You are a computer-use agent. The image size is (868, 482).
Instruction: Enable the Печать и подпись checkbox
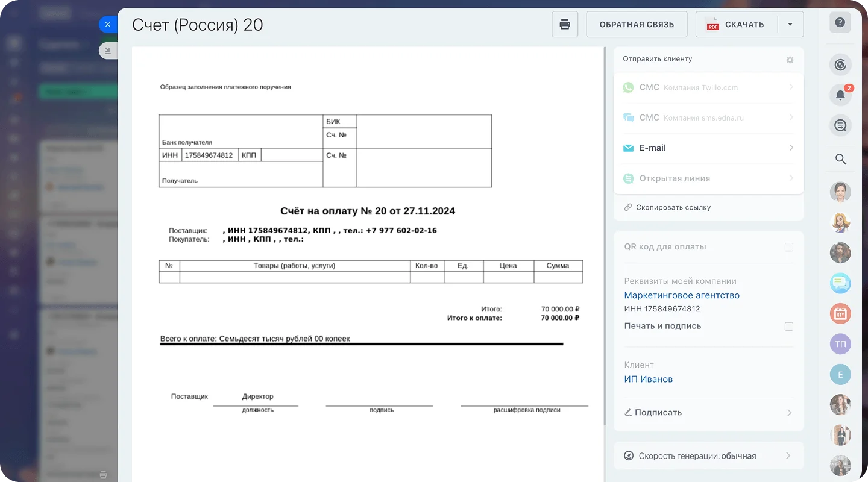[789, 326]
